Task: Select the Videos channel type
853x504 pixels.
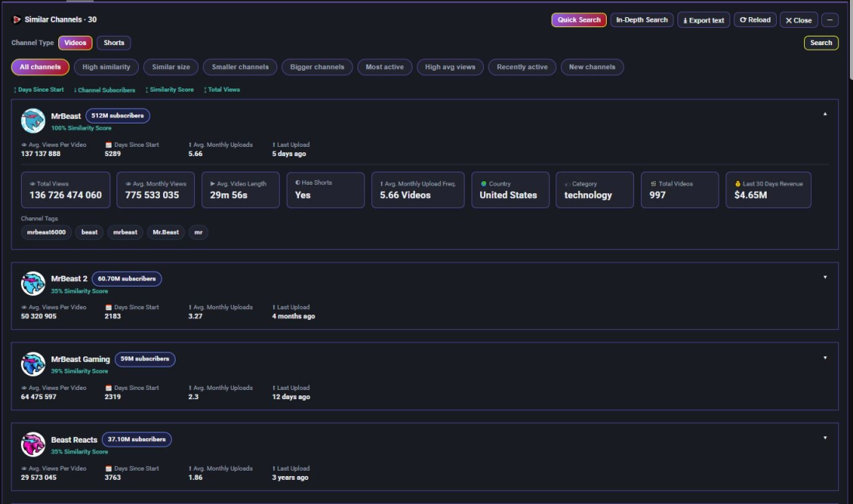Action: [75, 43]
